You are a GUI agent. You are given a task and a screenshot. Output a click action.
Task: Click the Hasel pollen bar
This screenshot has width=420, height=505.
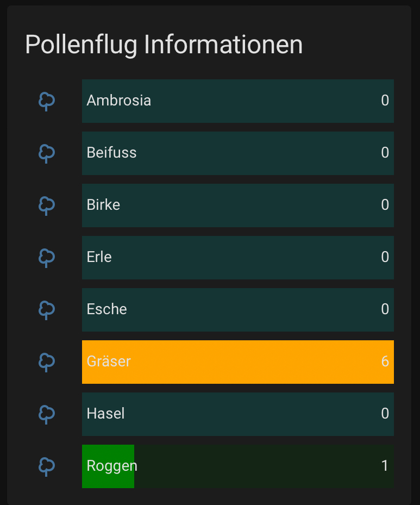pyautogui.click(x=237, y=414)
